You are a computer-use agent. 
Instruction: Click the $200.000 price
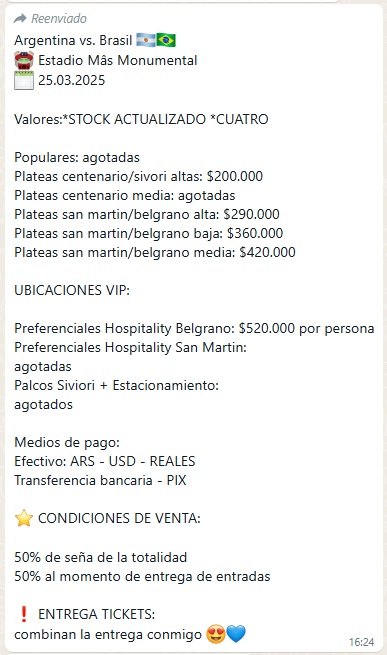pyautogui.click(x=235, y=176)
